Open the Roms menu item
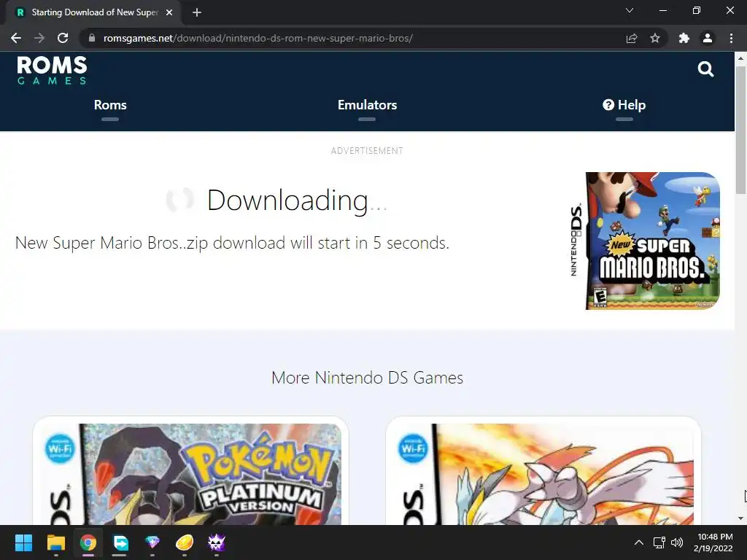This screenshot has height=560, width=747. point(110,105)
